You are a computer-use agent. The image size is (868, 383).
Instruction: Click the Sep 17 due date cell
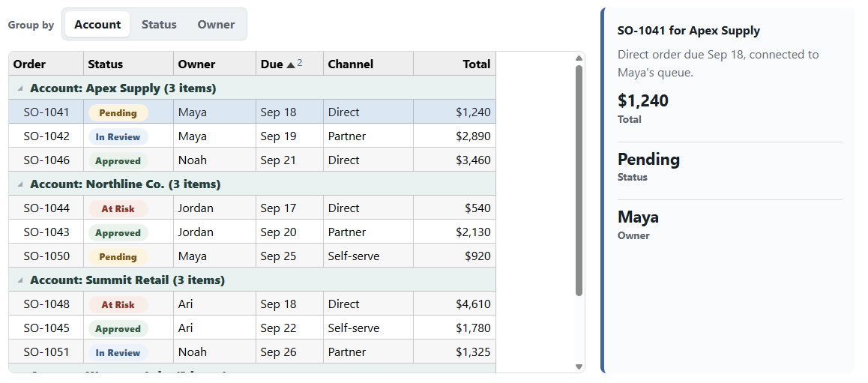289,208
